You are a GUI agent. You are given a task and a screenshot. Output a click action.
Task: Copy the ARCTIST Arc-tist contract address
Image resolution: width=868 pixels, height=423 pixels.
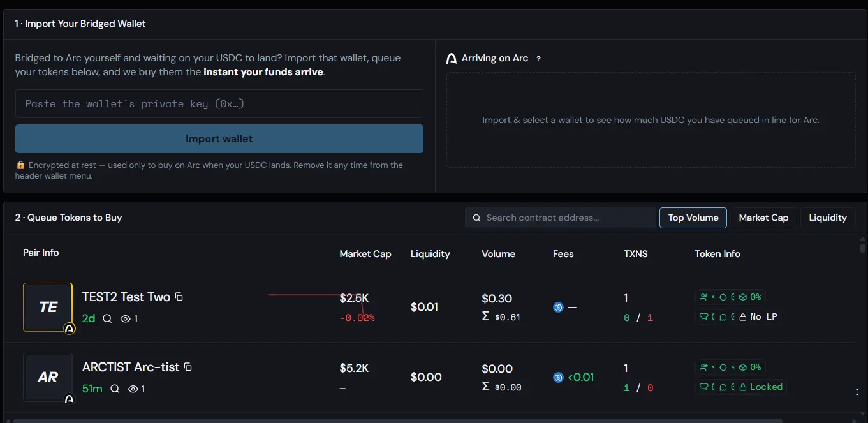pos(188,367)
